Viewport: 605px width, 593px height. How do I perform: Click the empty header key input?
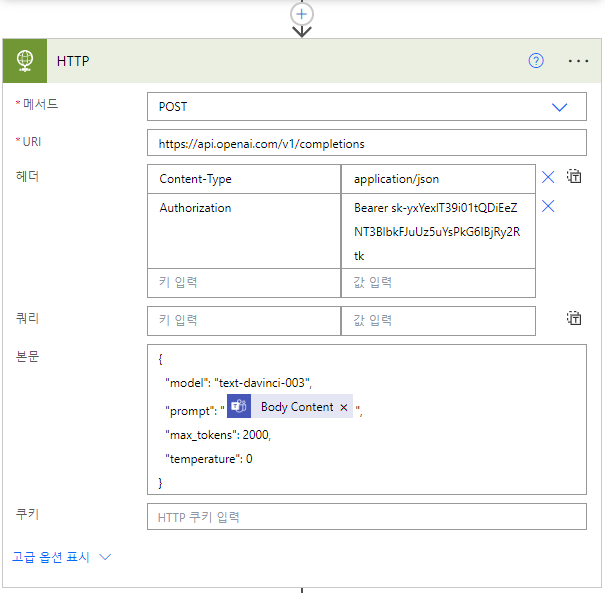(x=244, y=283)
